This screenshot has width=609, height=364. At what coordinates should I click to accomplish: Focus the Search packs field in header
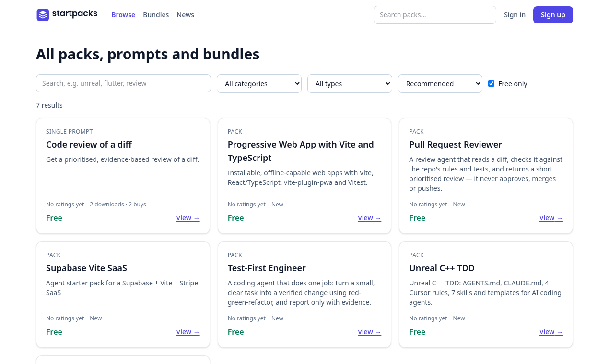(434, 15)
